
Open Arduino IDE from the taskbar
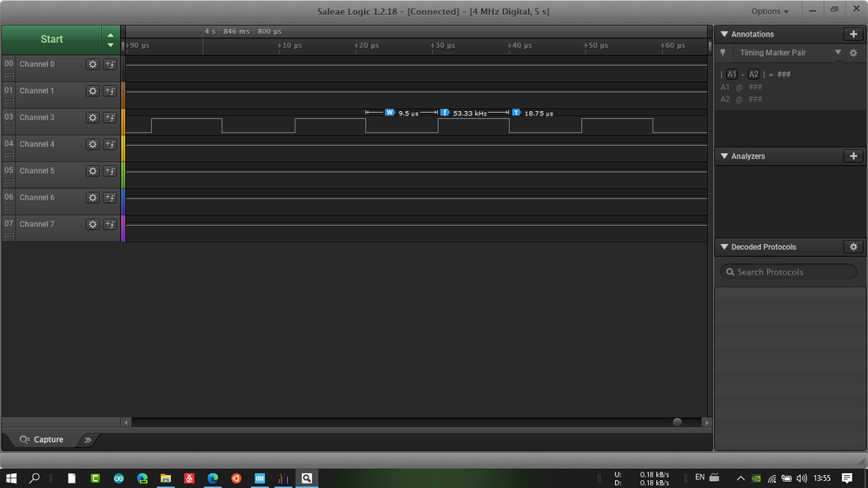click(x=118, y=478)
